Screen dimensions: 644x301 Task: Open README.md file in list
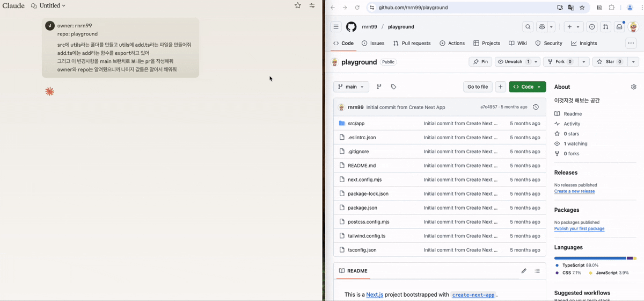[x=362, y=166]
